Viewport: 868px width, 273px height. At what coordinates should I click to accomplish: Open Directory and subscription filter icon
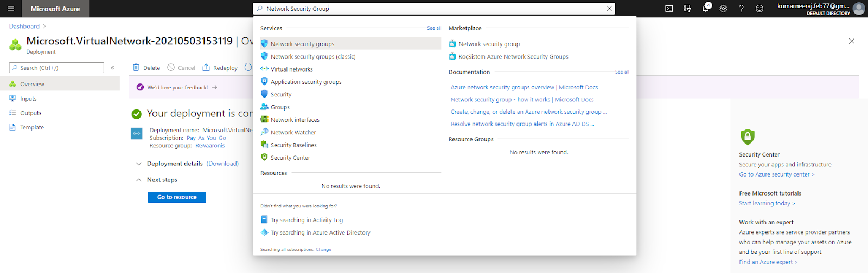coord(687,9)
